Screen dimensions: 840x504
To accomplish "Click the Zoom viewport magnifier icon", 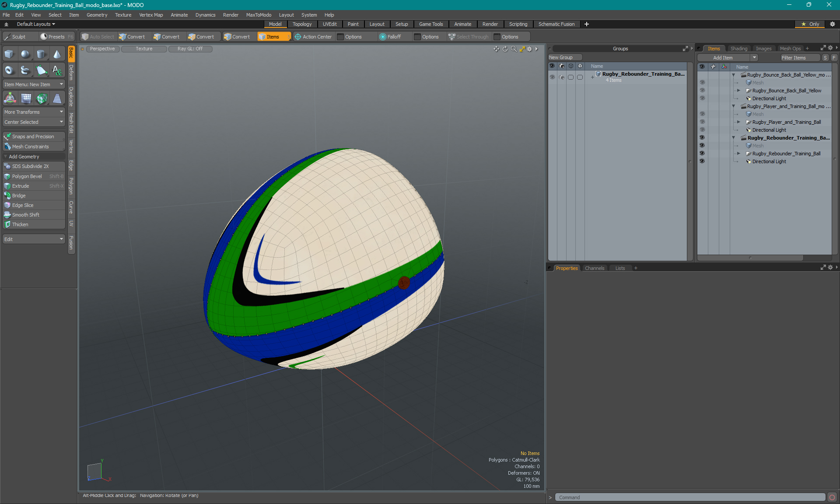I will (x=514, y=49).
